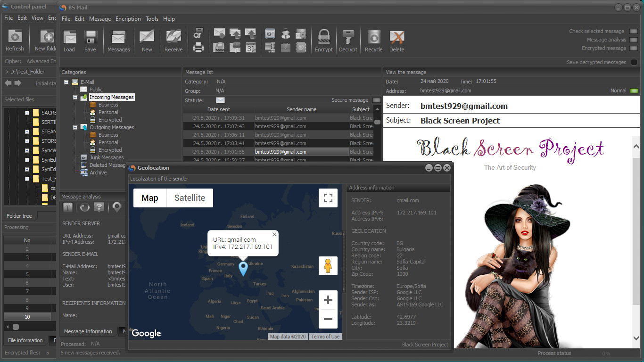Toggle the Message analysis indicator
Screen dimensions: 644x362
(x=634, y=40)
